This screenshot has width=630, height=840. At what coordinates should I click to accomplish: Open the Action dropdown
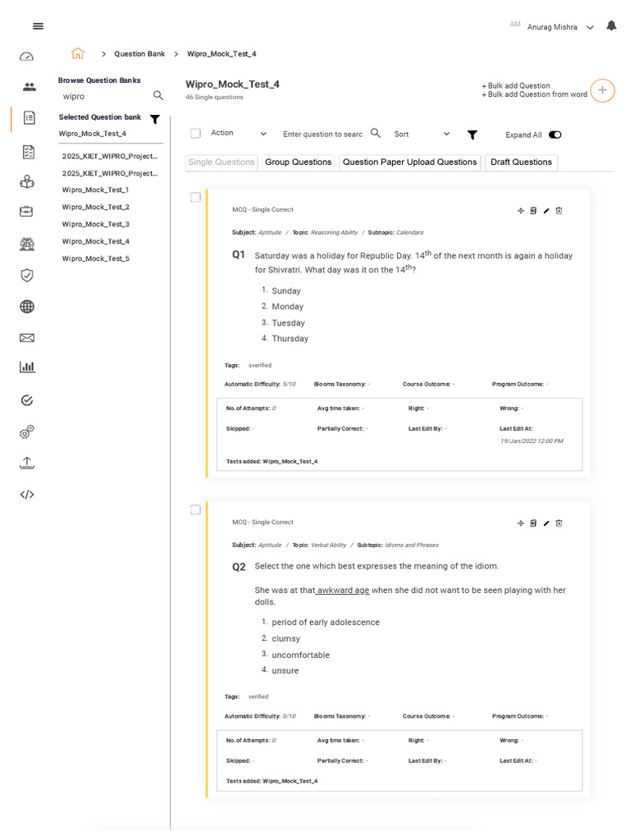[238, 133]
